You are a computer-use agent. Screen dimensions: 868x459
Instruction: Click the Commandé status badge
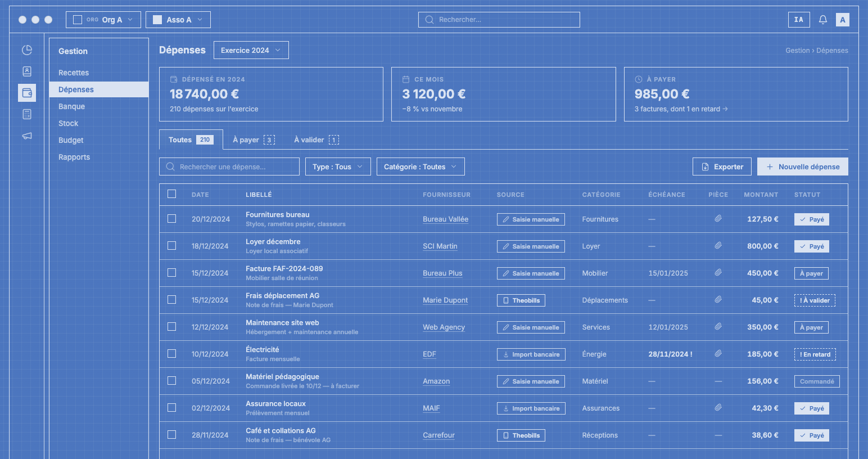click(x=817, y=381)
